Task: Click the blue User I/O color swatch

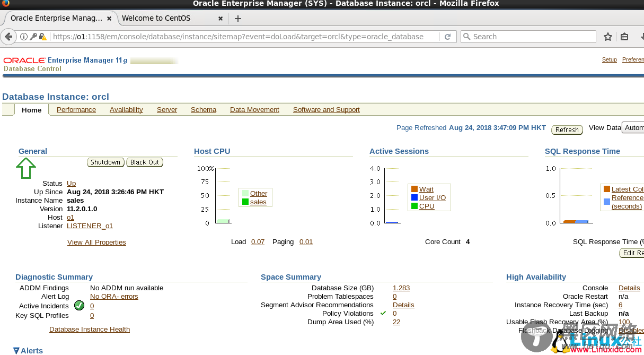Action: [x=414, y=197]
